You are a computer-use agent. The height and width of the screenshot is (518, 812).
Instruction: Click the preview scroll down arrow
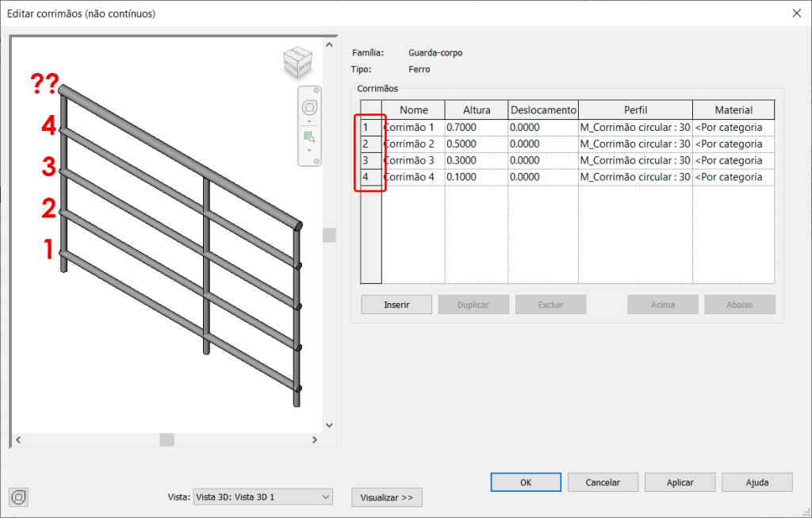click(329, 425)
